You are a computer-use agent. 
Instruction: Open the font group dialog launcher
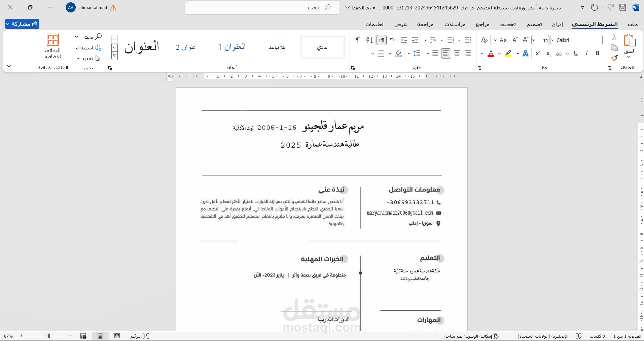[x=479, y=68]
